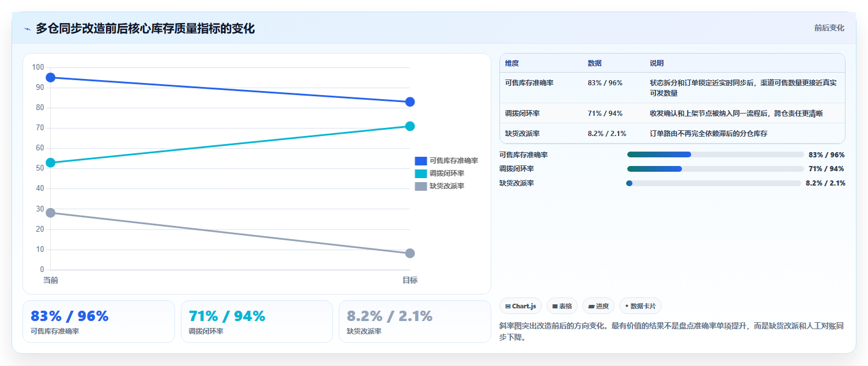Click the 数据 column header
868x366 pixels.
tap(594, 63)
